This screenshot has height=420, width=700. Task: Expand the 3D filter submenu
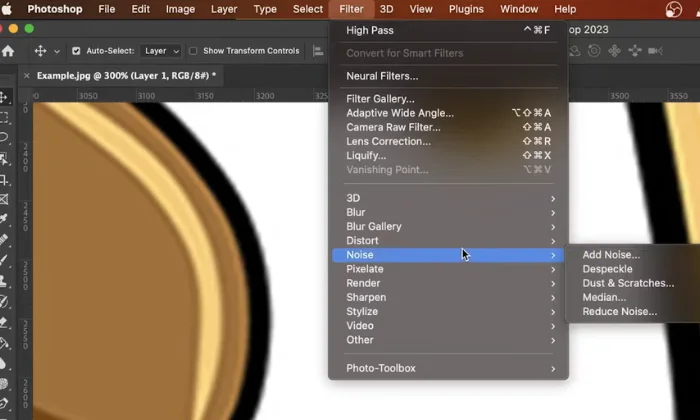[449, 198]
